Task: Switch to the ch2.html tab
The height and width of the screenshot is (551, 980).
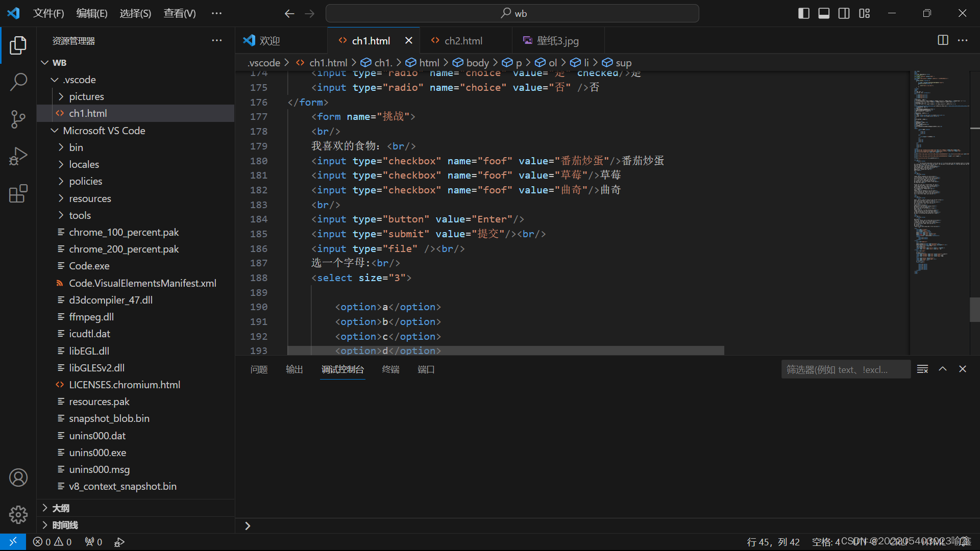Action: point(463,41)
